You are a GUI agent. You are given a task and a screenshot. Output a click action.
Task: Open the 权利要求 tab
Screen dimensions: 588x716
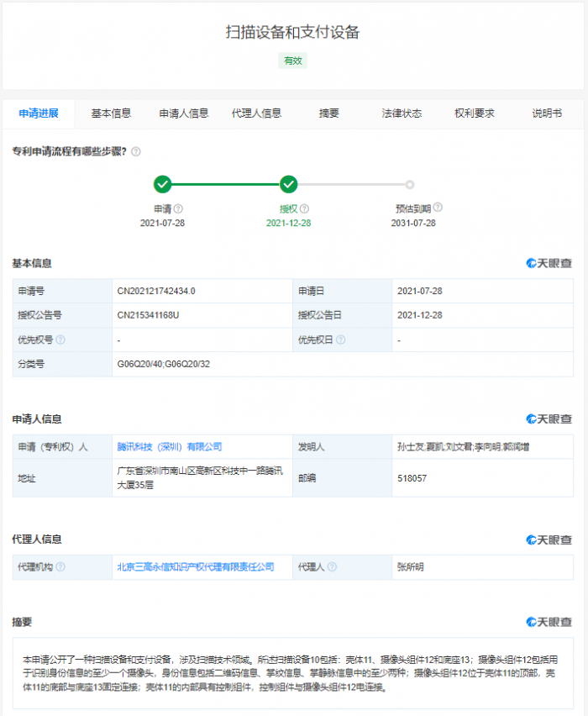click(x=475, y=113)
